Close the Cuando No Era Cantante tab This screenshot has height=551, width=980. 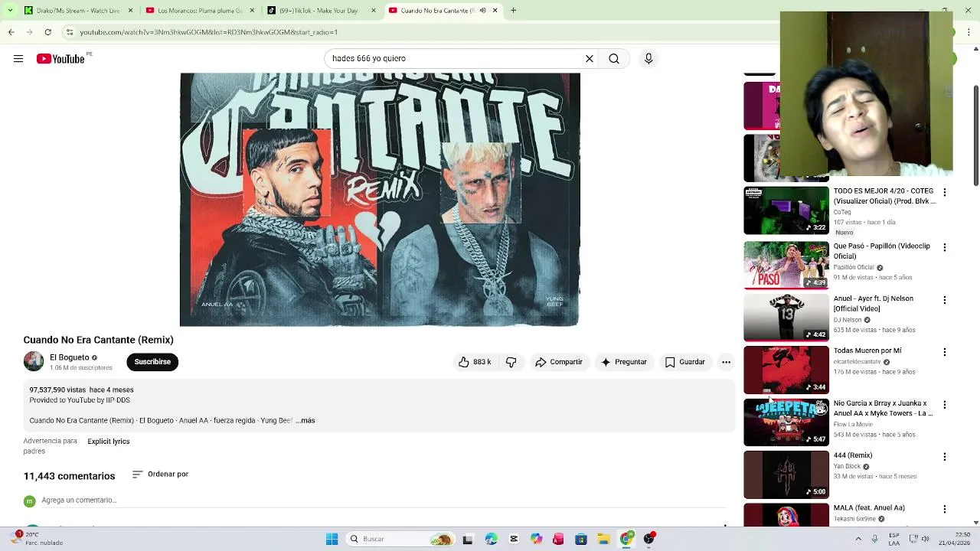pyautogui.click(x=495, y=10)
